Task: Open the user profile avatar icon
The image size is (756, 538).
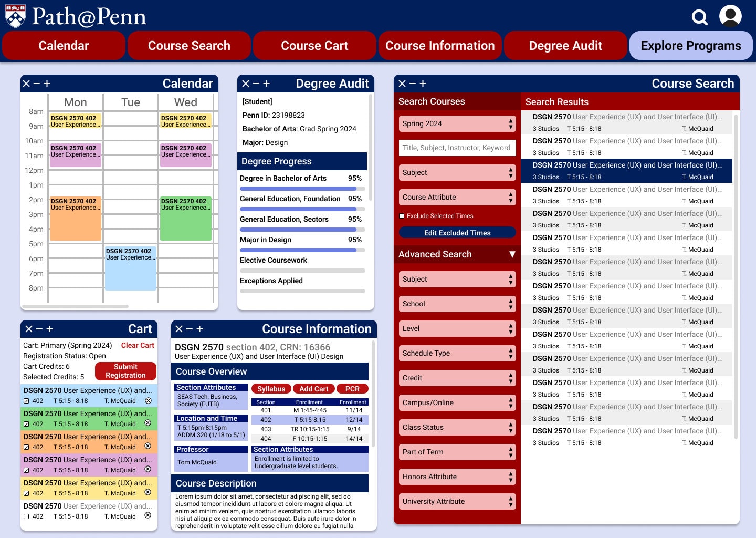Action: tap(730, 16)
